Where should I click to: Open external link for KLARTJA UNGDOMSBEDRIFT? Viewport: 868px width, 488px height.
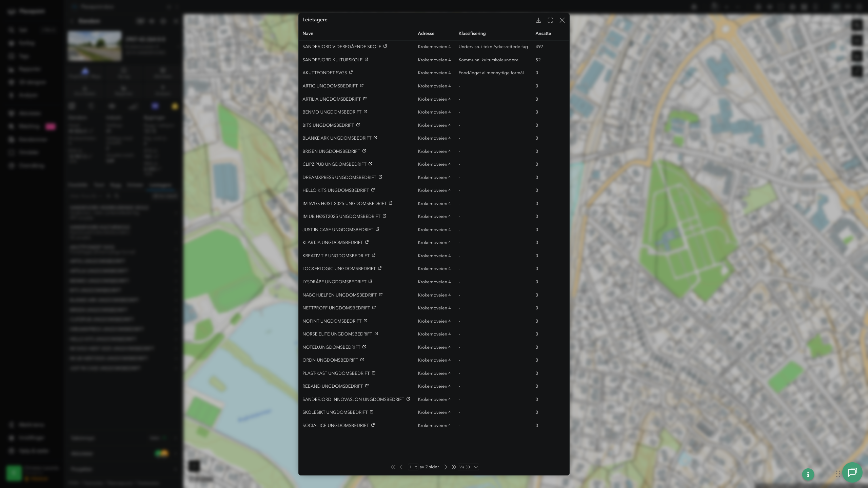(367, 242)
